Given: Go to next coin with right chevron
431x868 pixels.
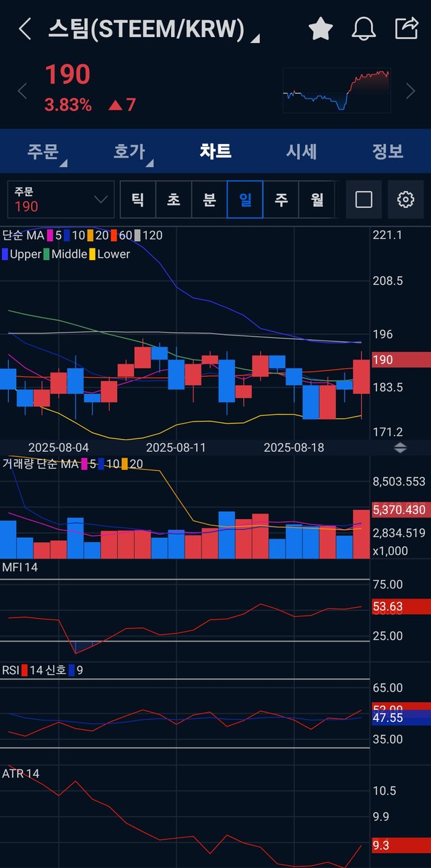Looking at the screenshot, I should pyautogui.click(x=410, y=91).
